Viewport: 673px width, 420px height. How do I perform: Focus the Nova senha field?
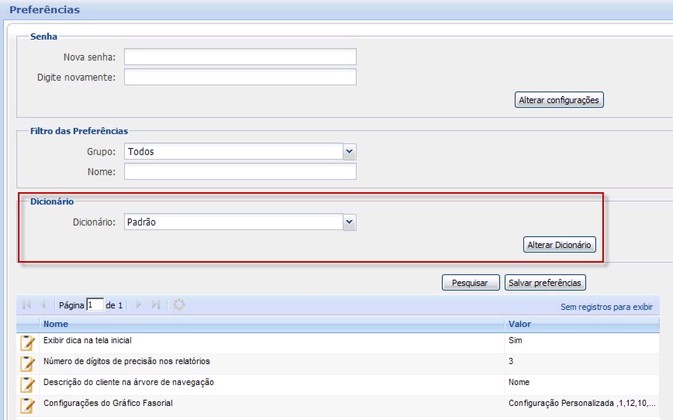point(240,57)
